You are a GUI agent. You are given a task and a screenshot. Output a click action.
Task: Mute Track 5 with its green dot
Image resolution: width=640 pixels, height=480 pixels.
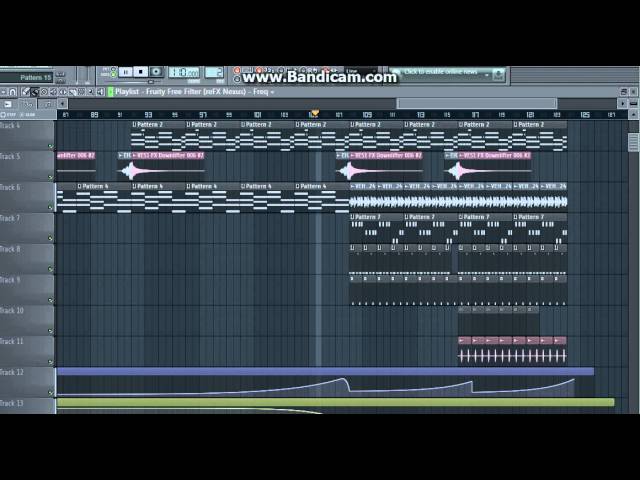pos(51,177)
